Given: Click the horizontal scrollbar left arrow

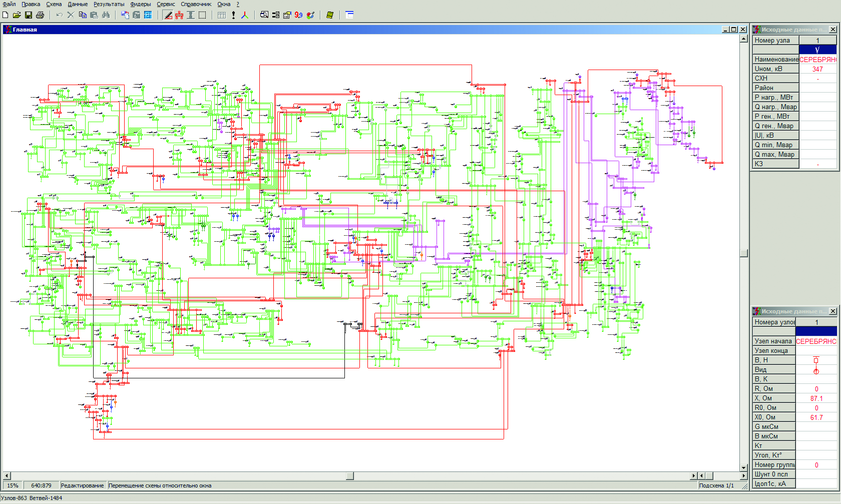Looking at the screenshot, I should coord(6,475).
